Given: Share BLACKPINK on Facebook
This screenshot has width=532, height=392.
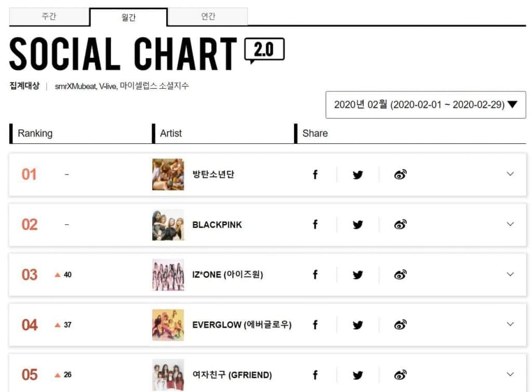Looking at the screenshot, I should click(315, 225).
